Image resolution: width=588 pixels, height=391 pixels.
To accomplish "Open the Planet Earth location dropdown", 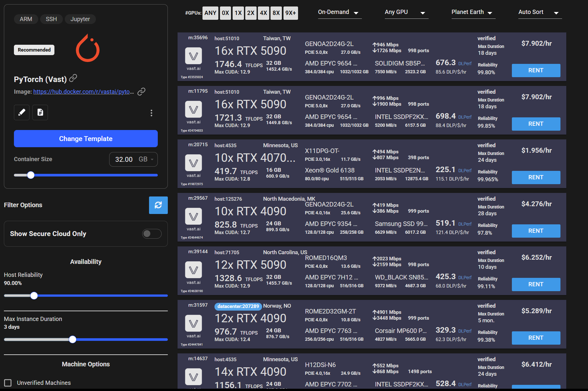I will [473, 12].
